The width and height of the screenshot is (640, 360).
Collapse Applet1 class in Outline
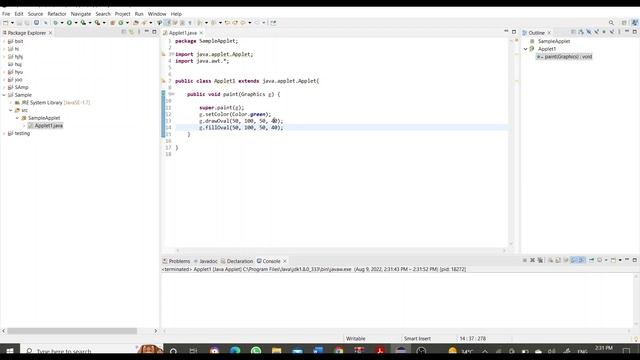coord(526,49)
